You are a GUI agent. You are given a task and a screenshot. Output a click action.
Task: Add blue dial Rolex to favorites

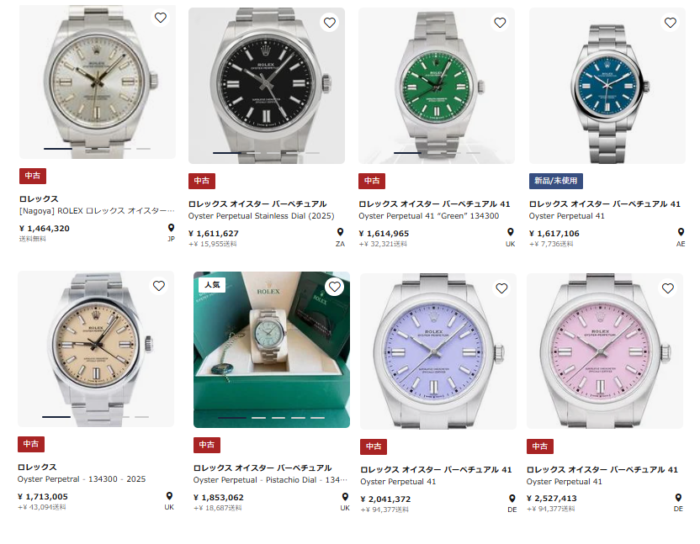(x=670, y=22)
